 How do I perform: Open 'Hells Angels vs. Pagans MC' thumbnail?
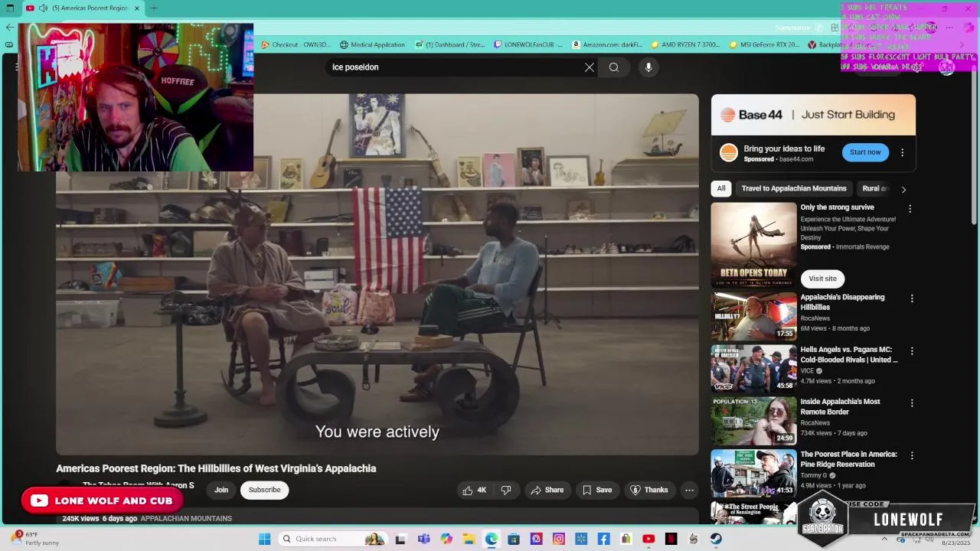(x=753, y=368)
